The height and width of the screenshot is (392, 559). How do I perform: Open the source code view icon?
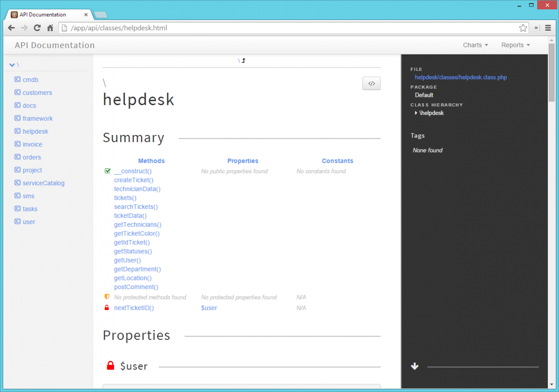371,83
